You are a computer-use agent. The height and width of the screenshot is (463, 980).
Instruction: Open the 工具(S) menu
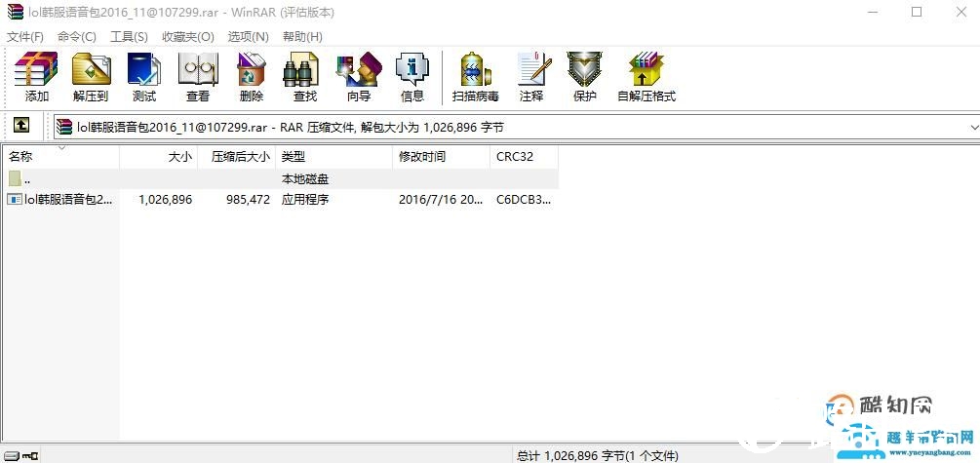click(129, 37)
